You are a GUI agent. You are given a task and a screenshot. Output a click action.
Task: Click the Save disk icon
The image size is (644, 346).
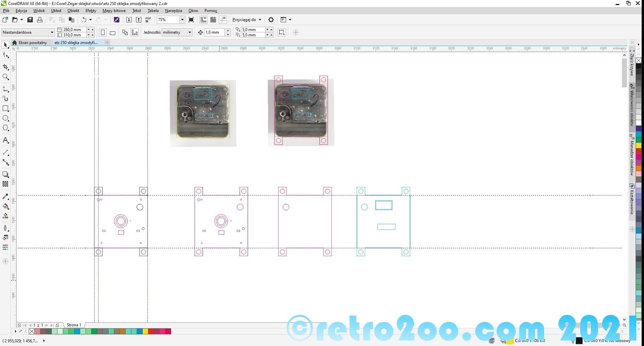click(x=30, y=20)
